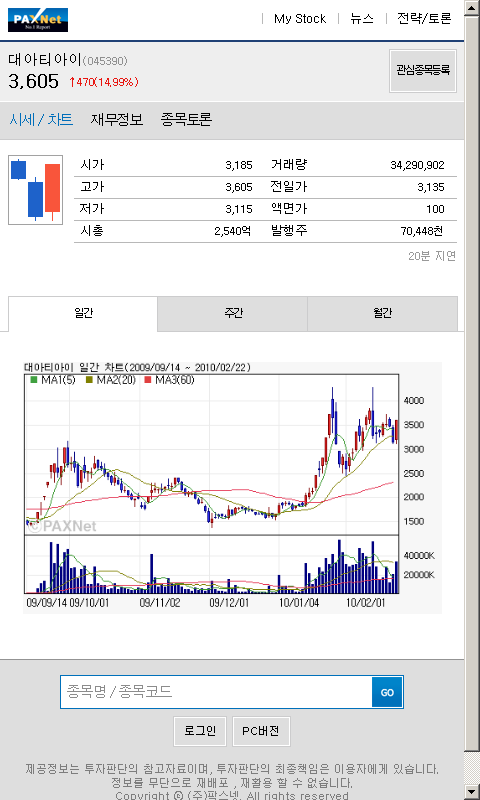480x800 pixels.
Task: Click the vertical scrollbar thumb
Action: 472,383
